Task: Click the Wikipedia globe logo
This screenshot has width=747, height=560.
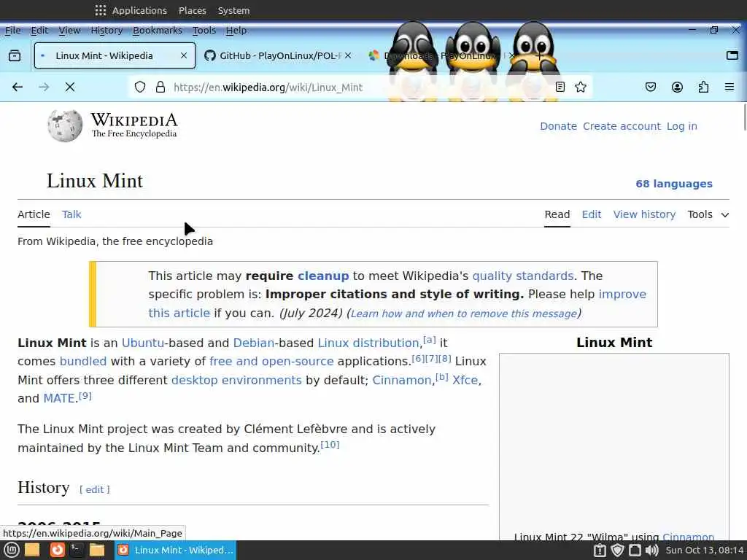Action: [65, 125]
